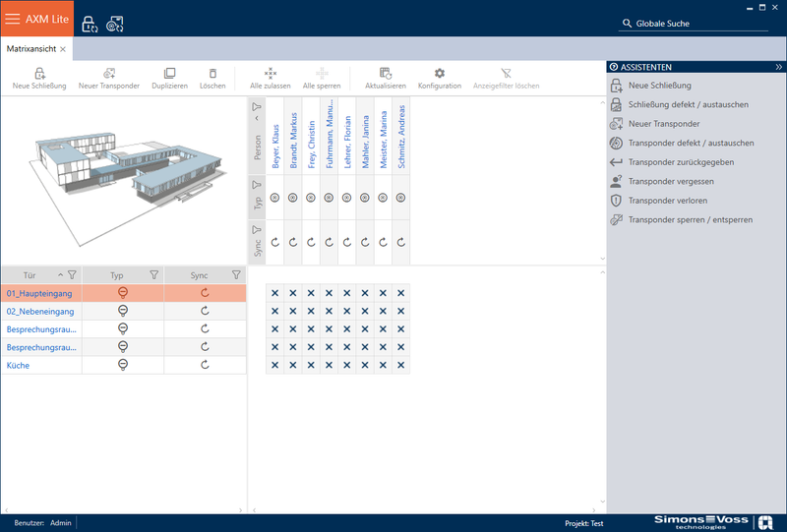Close the Matrixansicht tab
The width and height of the screenshot is (787, 532).
pos(63,49)
